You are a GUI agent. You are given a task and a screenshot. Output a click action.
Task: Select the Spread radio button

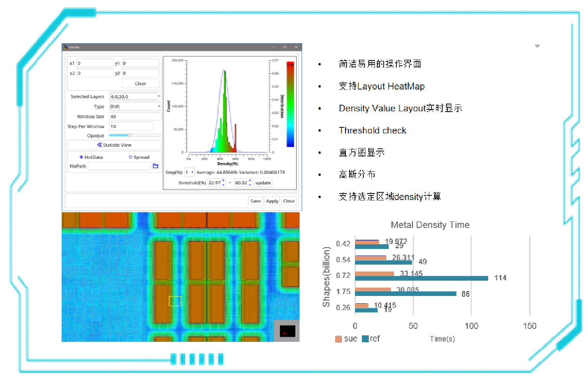click(x=130, y=157)
